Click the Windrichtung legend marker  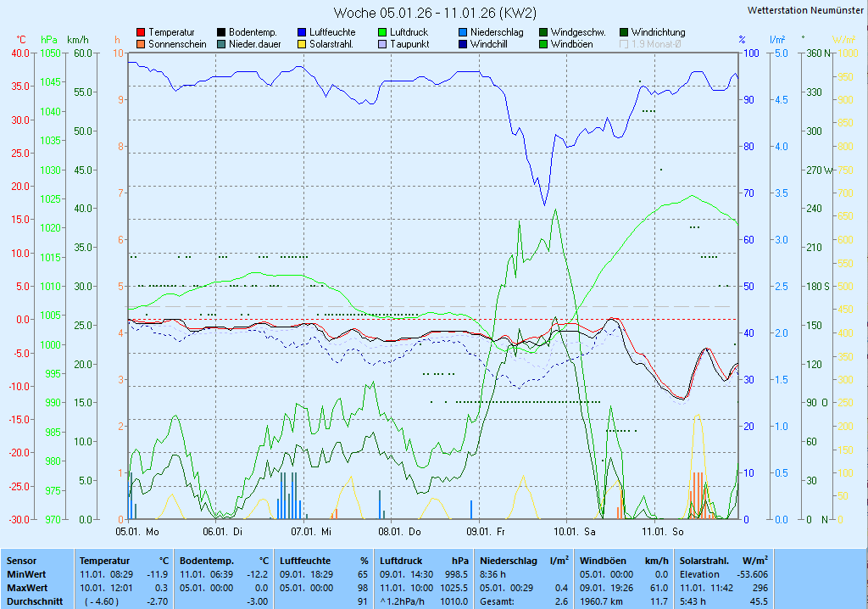pos(624,32)
